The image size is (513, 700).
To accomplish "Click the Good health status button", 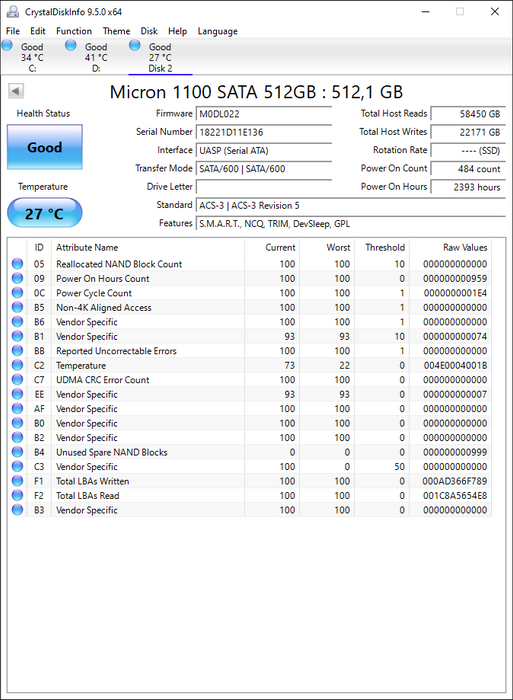I will 45,147.
